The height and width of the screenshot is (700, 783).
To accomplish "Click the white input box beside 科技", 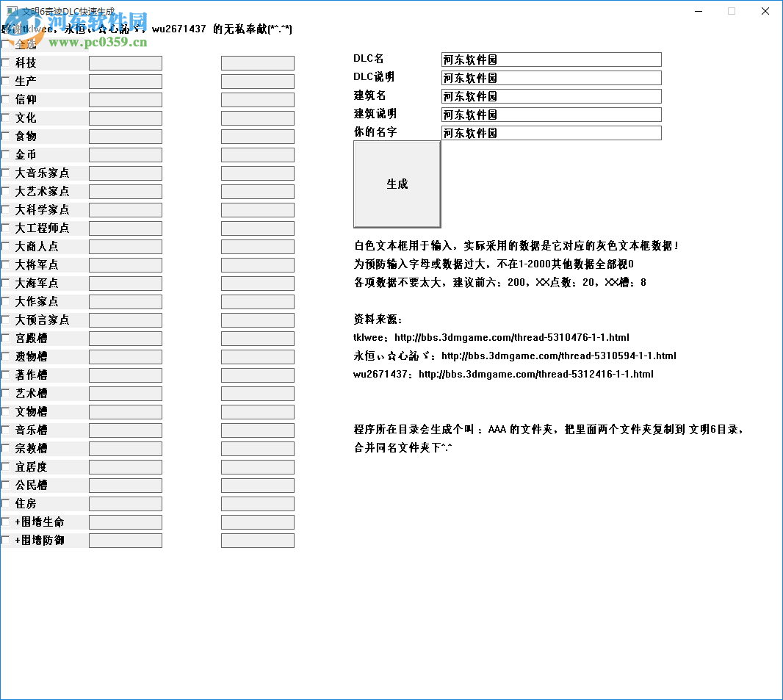I will (125, 62).
